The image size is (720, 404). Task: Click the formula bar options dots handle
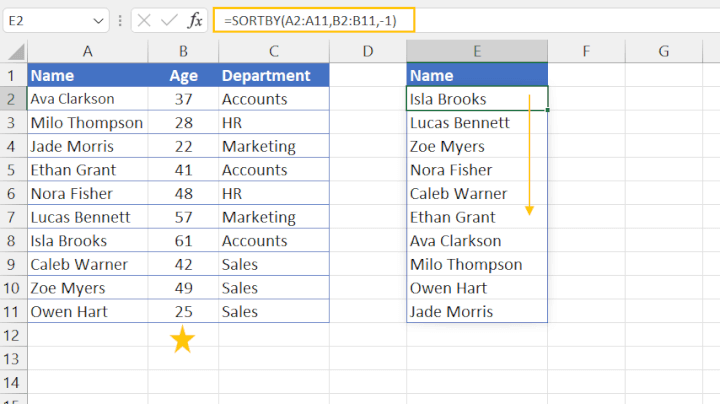pyautogui.click(x=120, y=20)
